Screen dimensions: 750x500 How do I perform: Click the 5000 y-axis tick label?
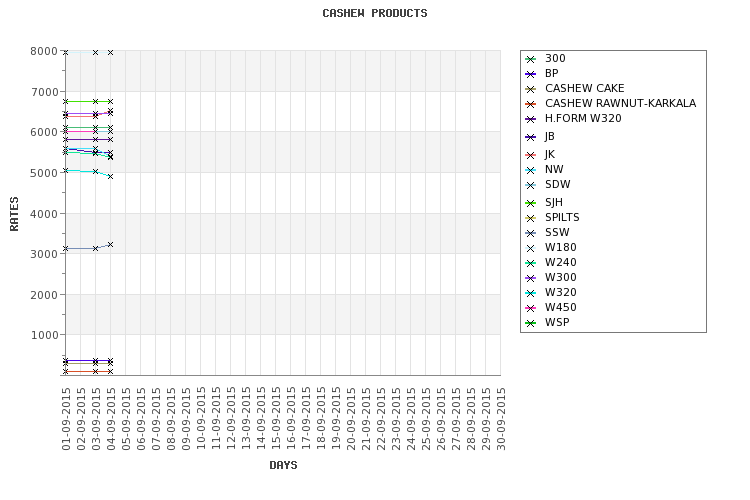(x=44, y=173)
